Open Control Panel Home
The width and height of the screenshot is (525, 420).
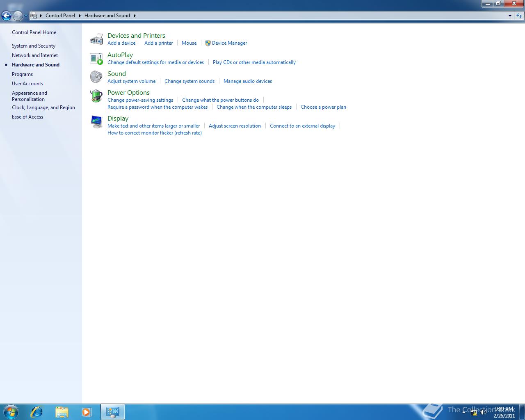[x=34, y=32]
